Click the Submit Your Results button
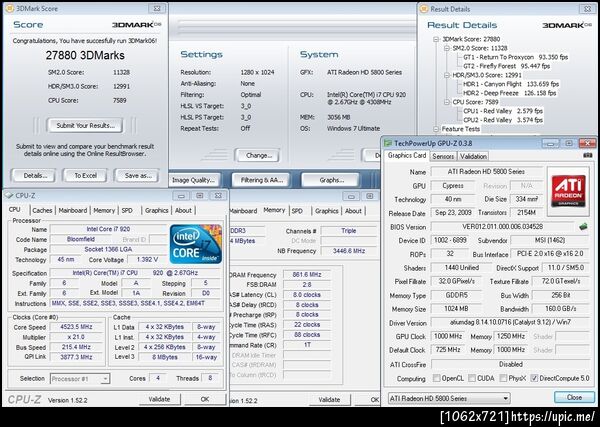 [85, 125]
